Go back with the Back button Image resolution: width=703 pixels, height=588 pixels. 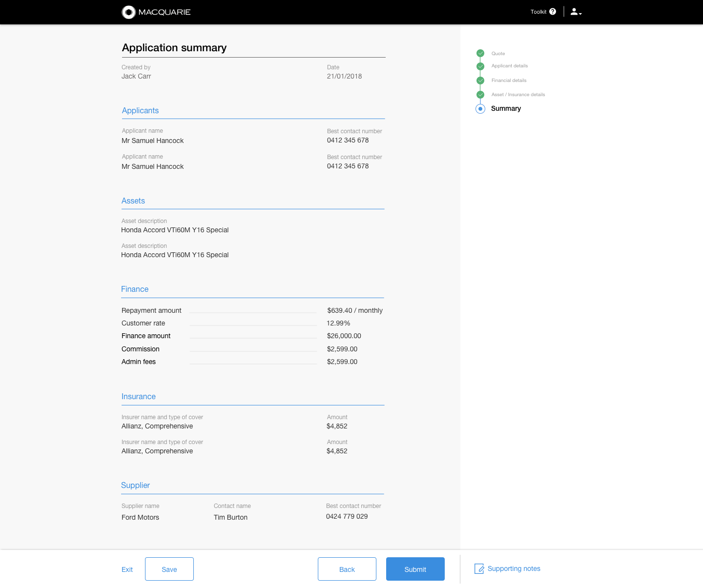click(x=347, y=569)
